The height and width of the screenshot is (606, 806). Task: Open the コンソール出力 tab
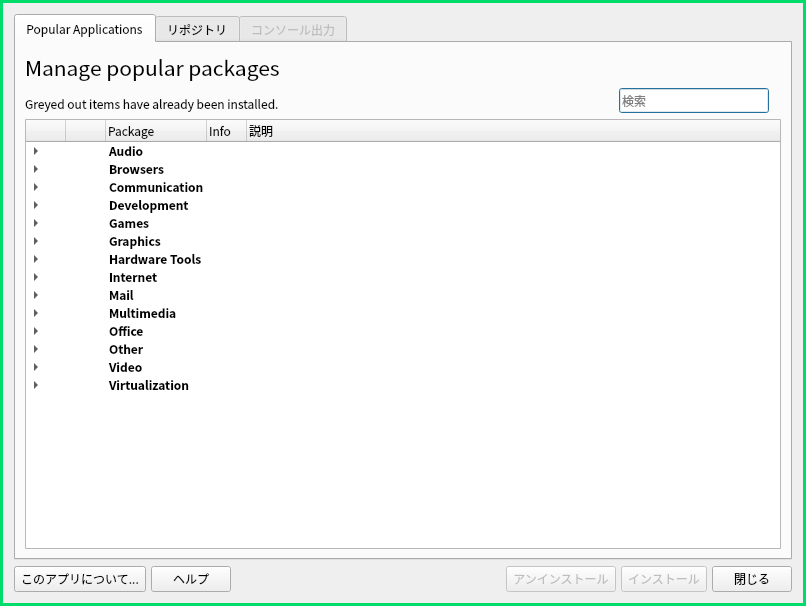coord(293,30)
